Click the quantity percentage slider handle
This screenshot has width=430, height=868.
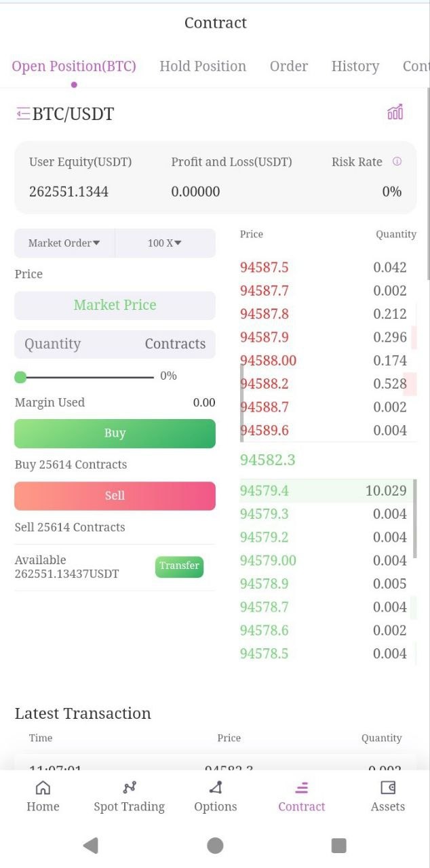20,377
